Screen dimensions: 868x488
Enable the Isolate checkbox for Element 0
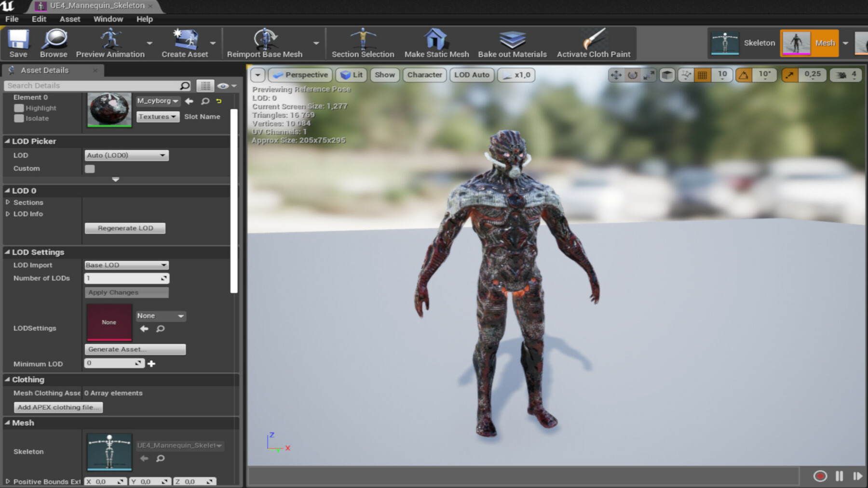[x=19, y=118]
